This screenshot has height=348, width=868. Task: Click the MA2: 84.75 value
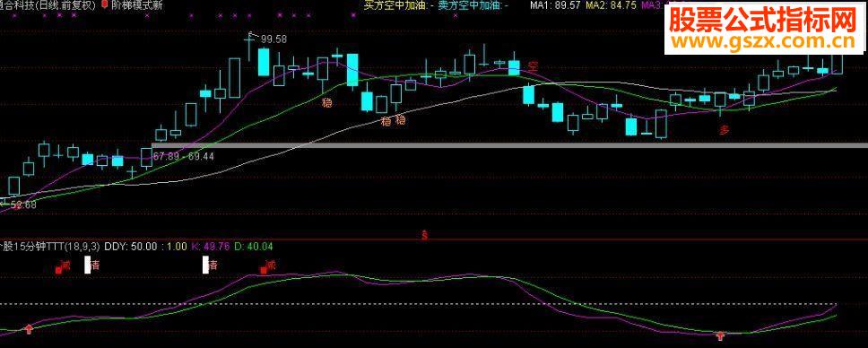click(611, 5)
